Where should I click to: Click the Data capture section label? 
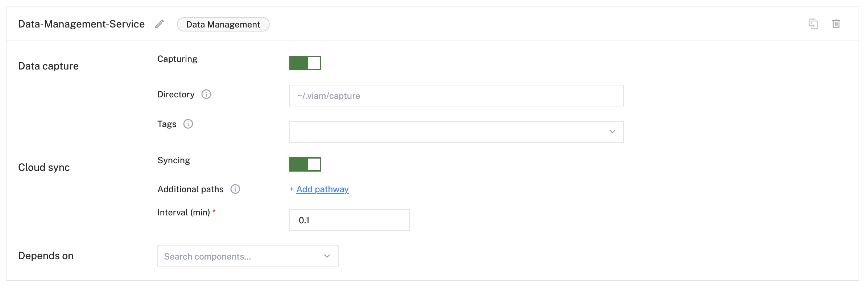pyautogui.click(x=48, y=66)
